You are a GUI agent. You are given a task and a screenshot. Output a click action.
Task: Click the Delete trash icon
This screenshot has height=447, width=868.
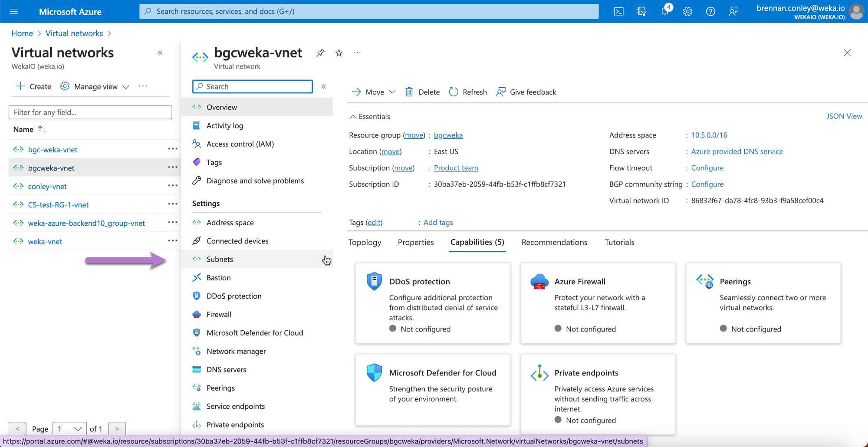coord(409,92)
